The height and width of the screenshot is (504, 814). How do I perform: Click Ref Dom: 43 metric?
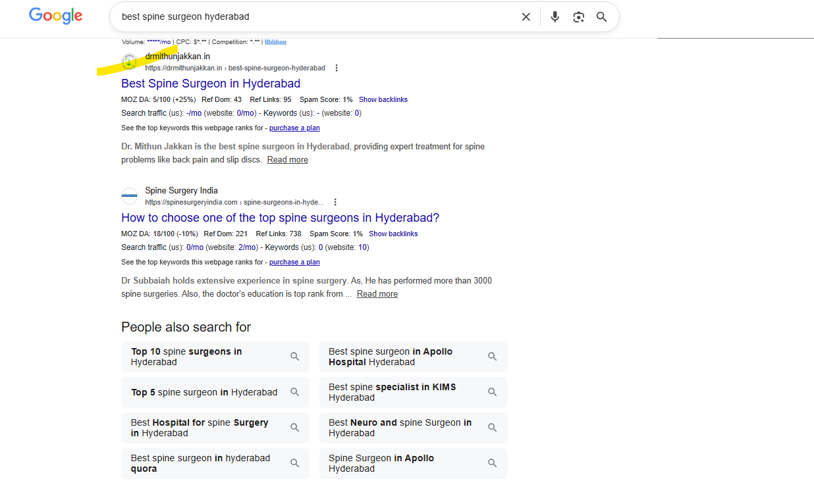click(x=223, y=99)
